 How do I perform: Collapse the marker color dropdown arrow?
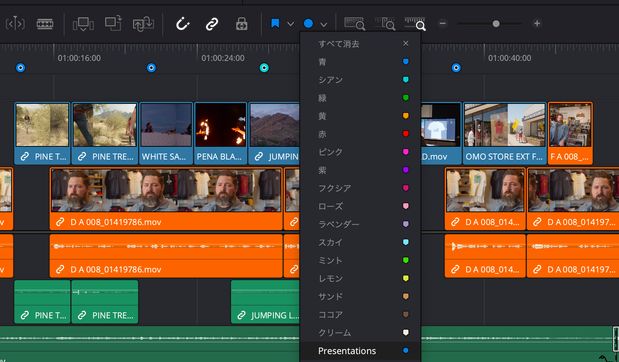[324, 24]
